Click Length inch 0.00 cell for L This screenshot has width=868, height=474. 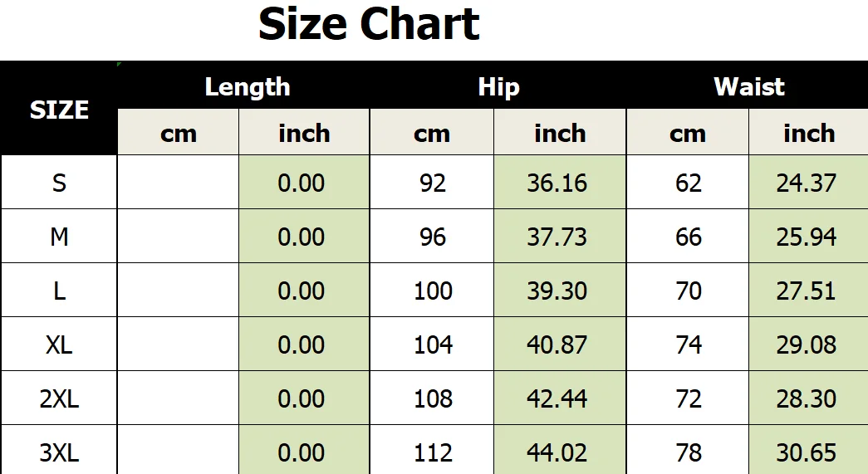304,291
